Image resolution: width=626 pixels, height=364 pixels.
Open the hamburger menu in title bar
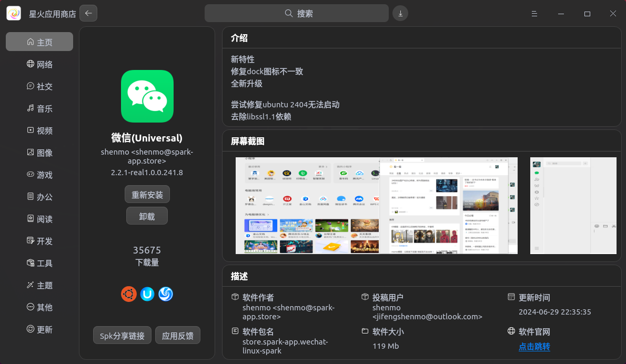534,14
